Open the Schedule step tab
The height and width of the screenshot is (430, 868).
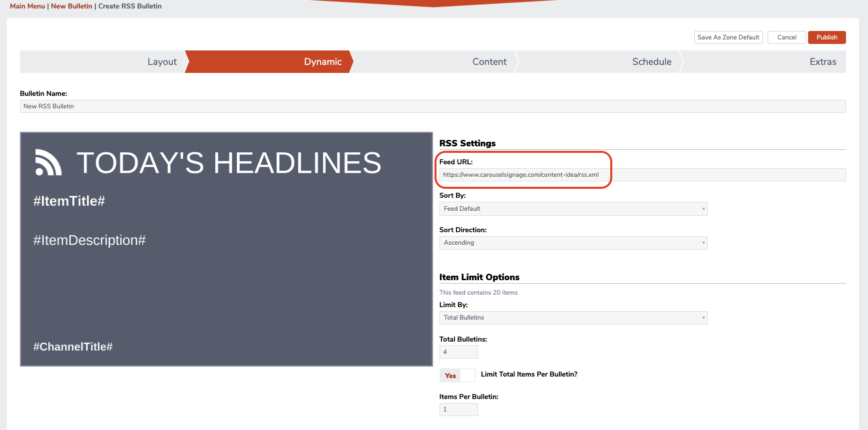(598, 62)
